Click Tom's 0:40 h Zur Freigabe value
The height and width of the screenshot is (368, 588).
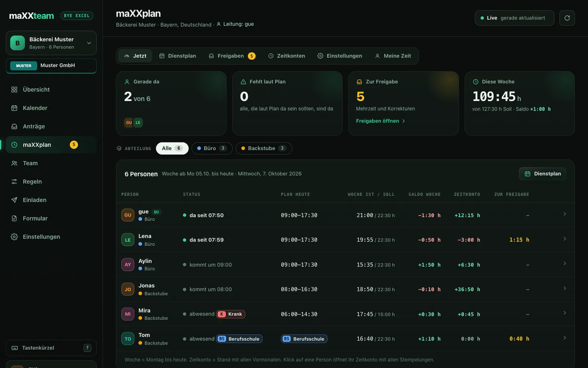pos(519,339)
